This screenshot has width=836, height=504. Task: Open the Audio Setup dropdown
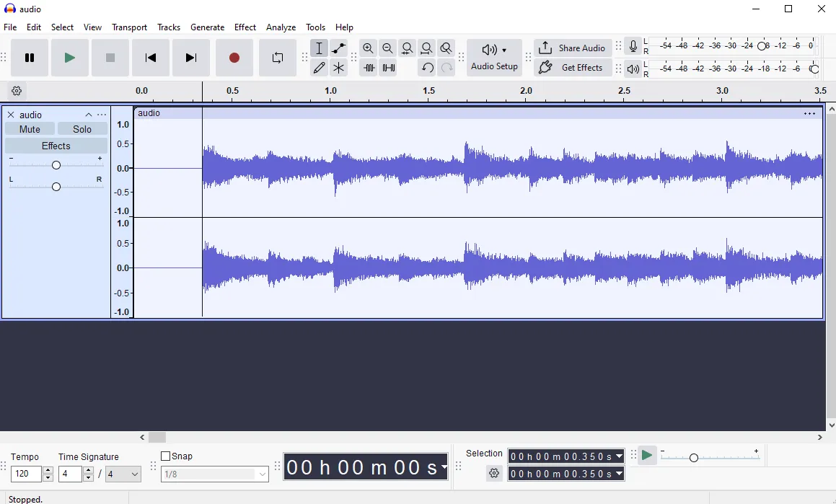(x=494, y=58)
